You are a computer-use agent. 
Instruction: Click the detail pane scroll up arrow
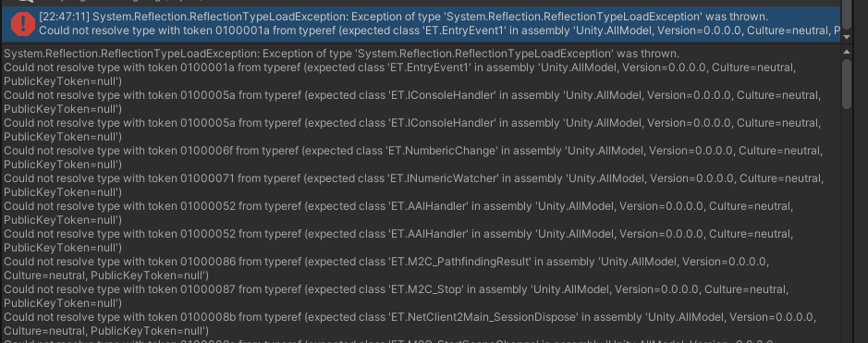pos(846,52)
